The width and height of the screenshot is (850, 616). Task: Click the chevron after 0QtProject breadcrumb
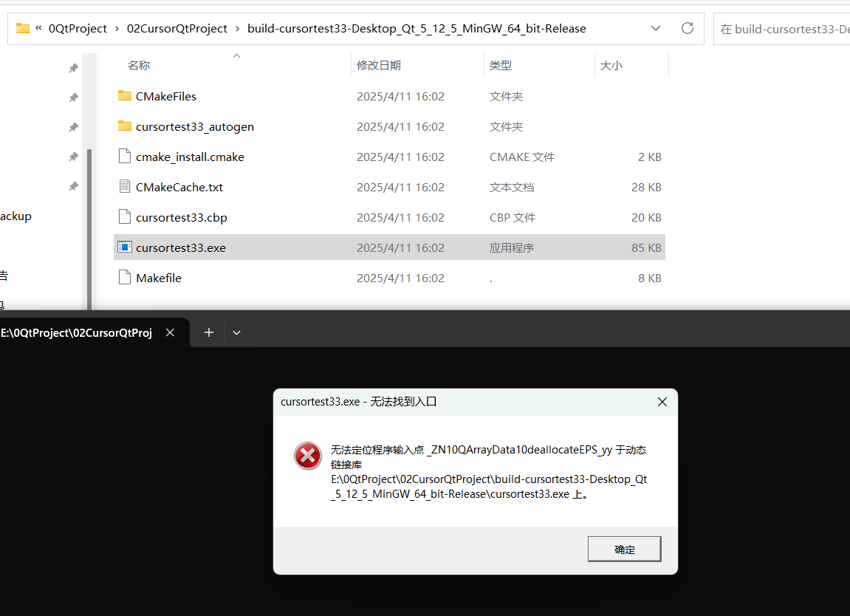pyautogui.click(x=117, y=28)
